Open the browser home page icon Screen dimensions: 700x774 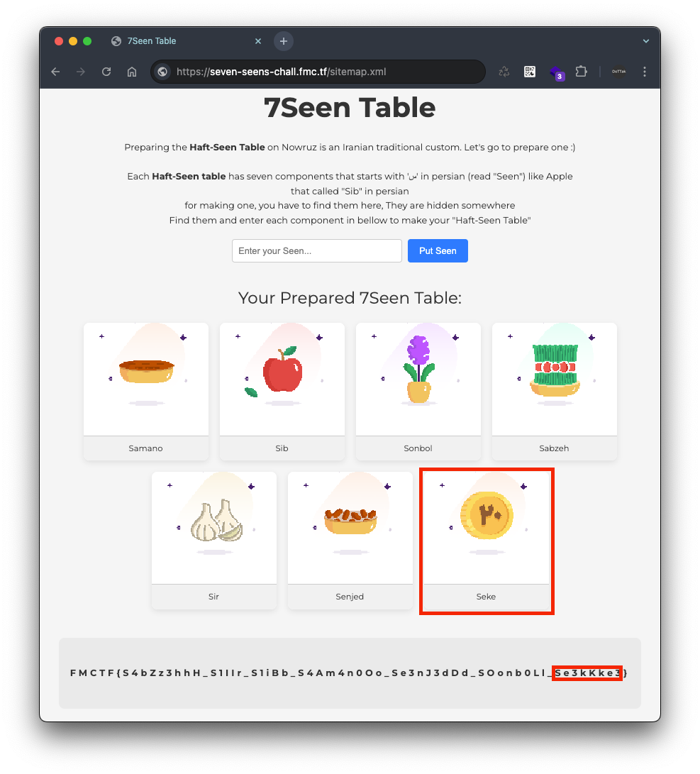click(132, 72)
